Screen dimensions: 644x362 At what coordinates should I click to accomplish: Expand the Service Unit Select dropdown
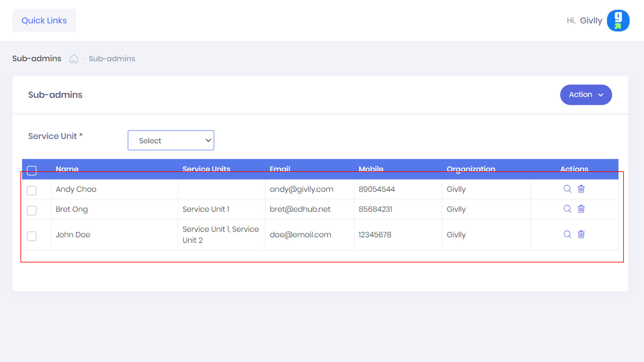[x=171, y=140]
